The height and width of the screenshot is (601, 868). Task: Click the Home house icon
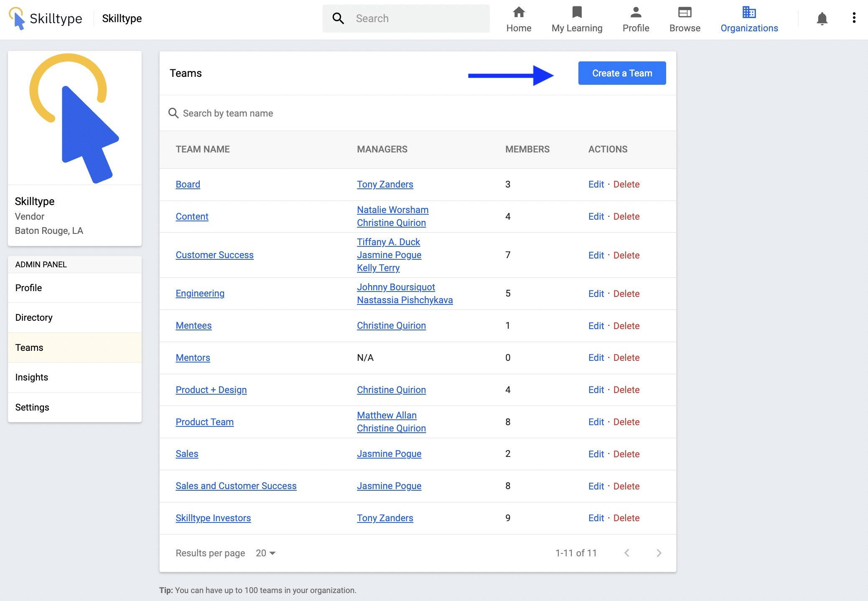point(519,13)
